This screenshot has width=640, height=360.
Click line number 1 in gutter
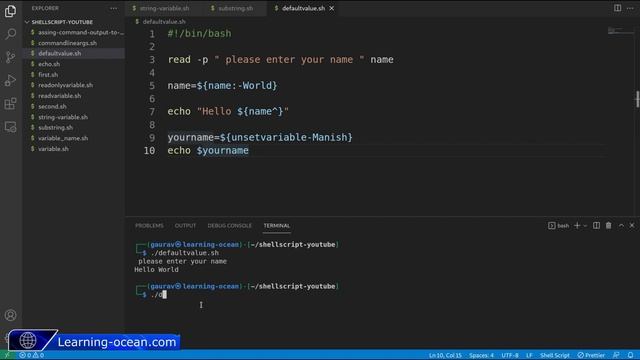coord(152,34)
